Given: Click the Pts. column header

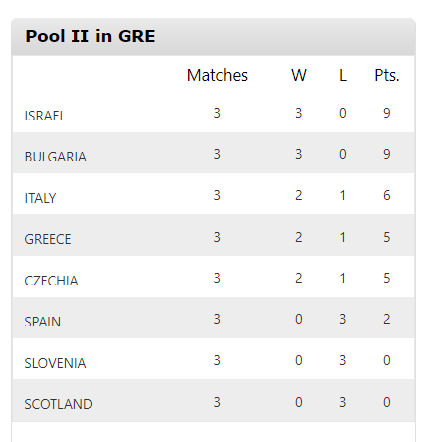Looking at the screenshot, I should pos(387,75).
